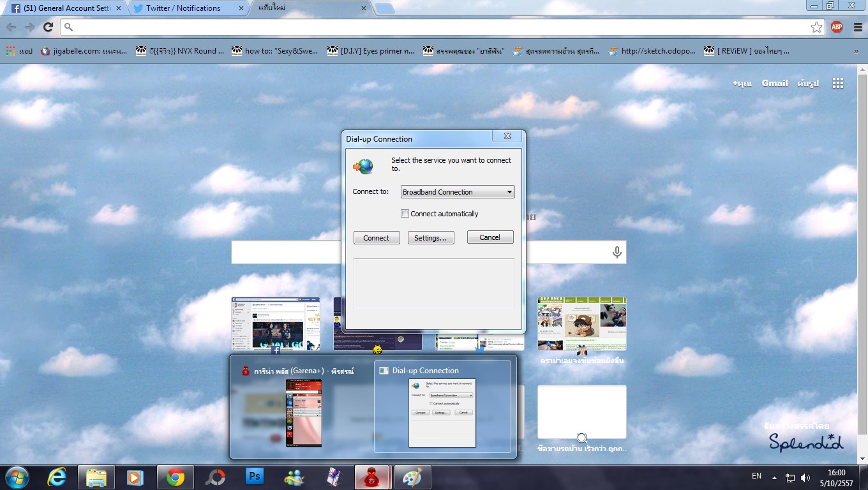The width and height of the screenshot is (868, 490).
Task: Click the Connect button in Dial-up Connection
Action: coord(377,238)
